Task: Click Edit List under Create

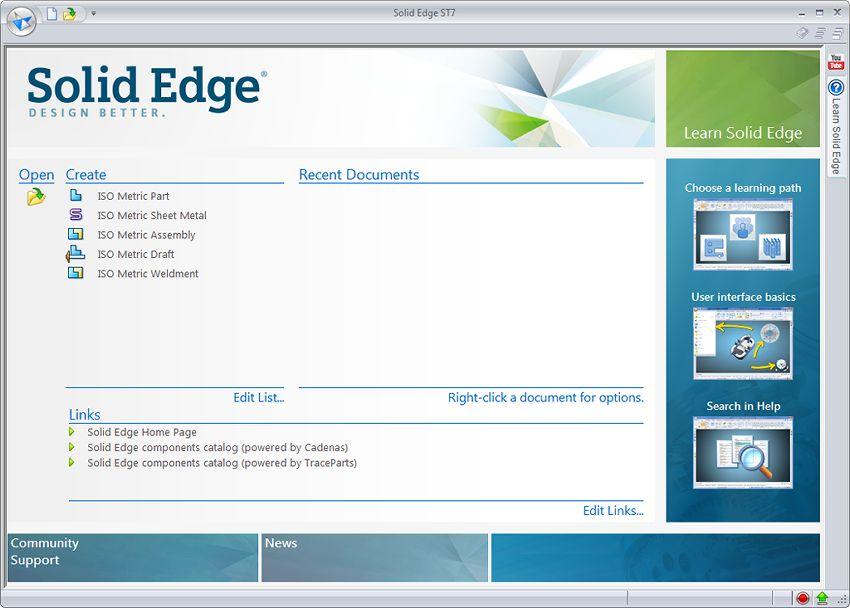Action: 259,398
